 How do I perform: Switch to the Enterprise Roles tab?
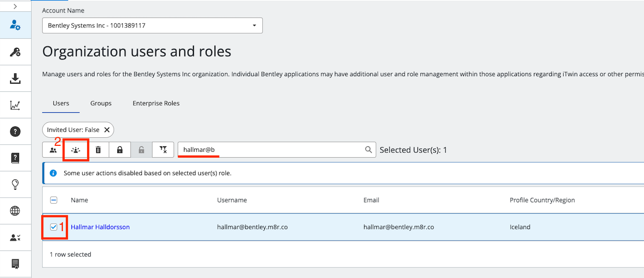[156, 103]
